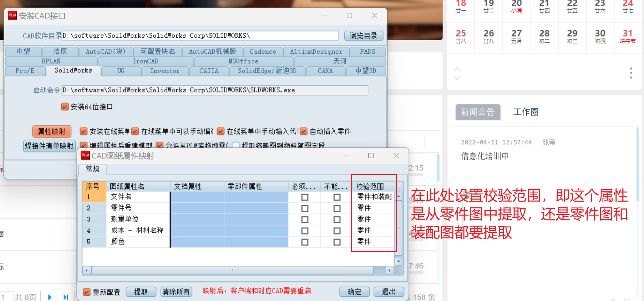644x301 pixels.
Task: Click the 退出 button
Action: coord(389,292)
